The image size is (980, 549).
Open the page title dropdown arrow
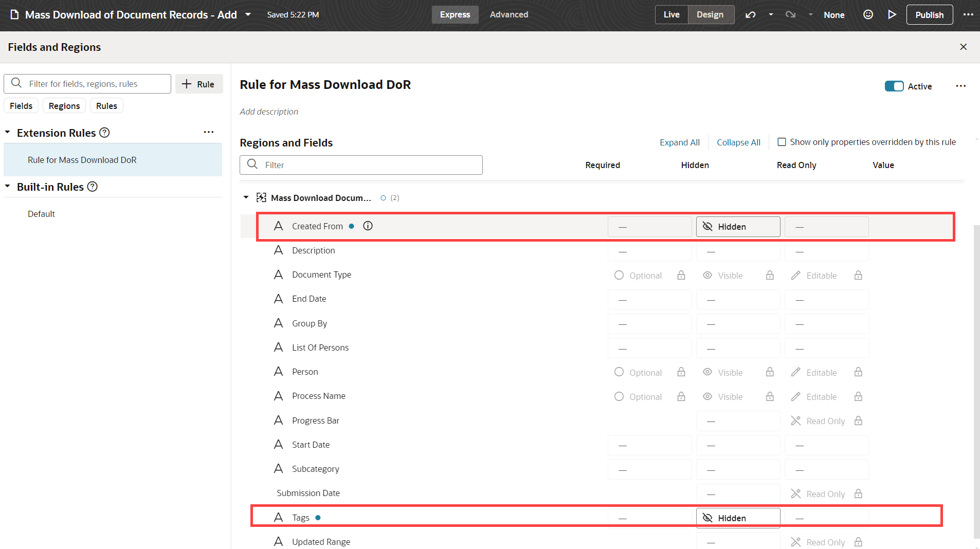pos(248,14)
